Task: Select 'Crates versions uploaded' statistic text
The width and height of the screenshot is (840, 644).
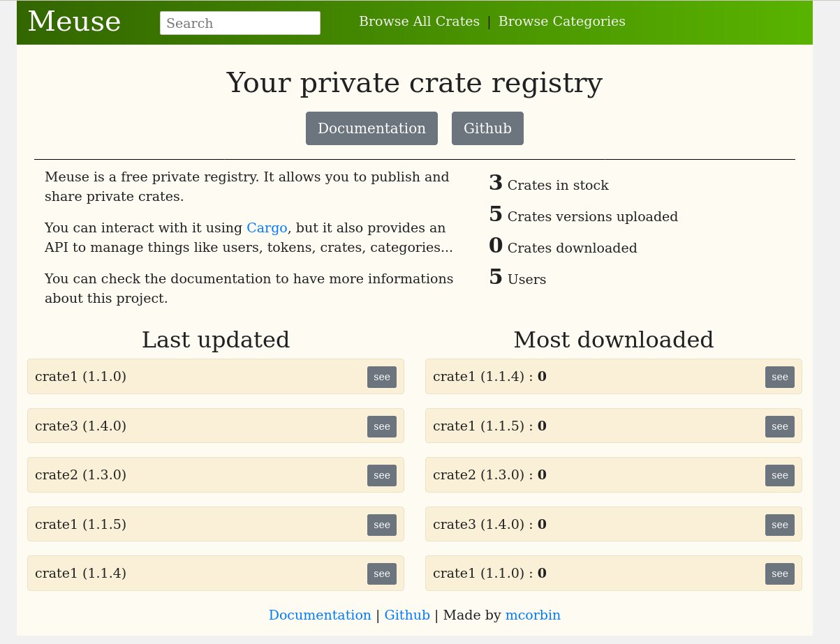Action: point(593,217)
